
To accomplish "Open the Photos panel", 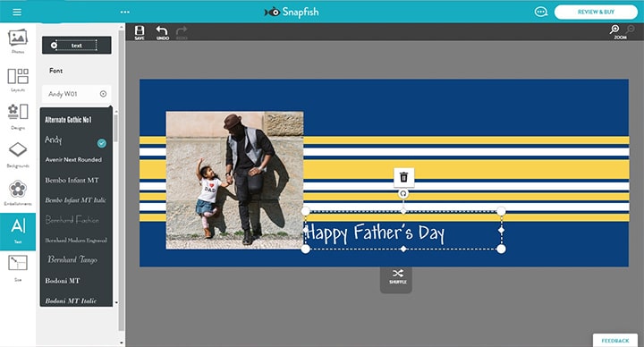I will [18, 41].
